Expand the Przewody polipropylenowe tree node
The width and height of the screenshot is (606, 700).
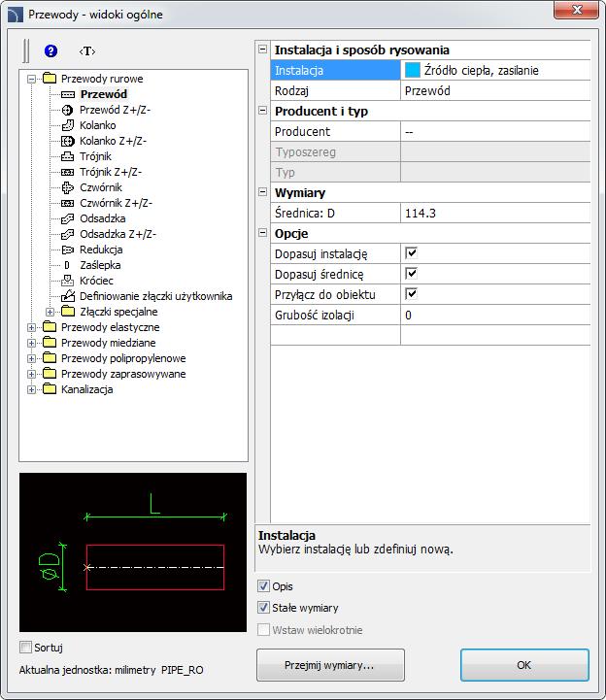(31, 358)
